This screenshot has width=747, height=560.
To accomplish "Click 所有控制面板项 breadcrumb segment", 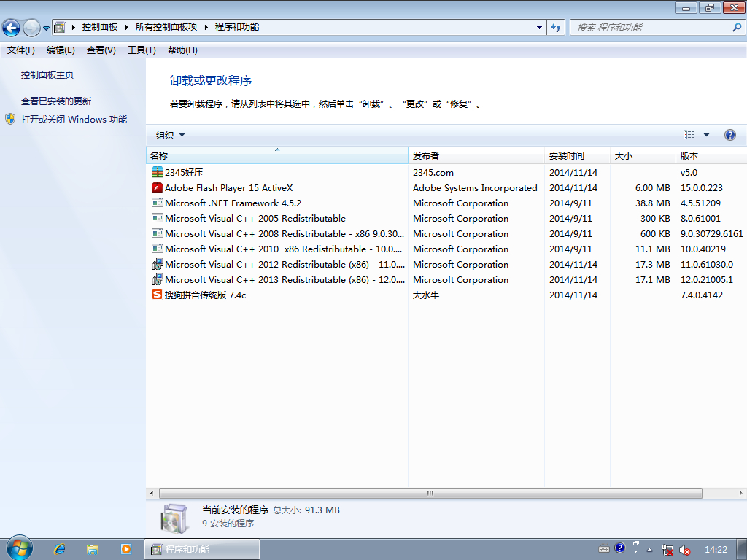I will click(x=166, y=27).
